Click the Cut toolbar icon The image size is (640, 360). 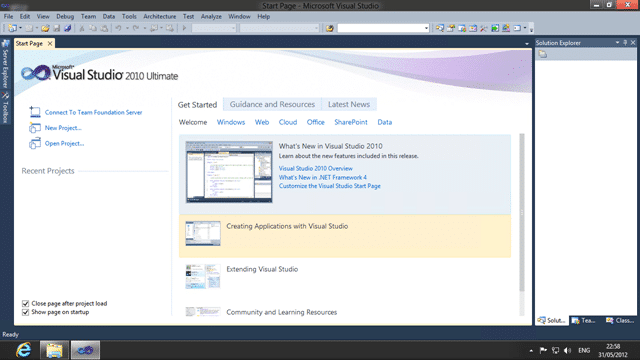point(82,28)
